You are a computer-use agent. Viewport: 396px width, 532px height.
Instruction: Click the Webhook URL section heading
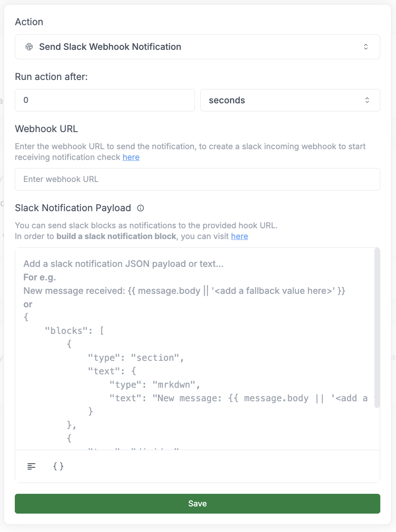point(46,129)
